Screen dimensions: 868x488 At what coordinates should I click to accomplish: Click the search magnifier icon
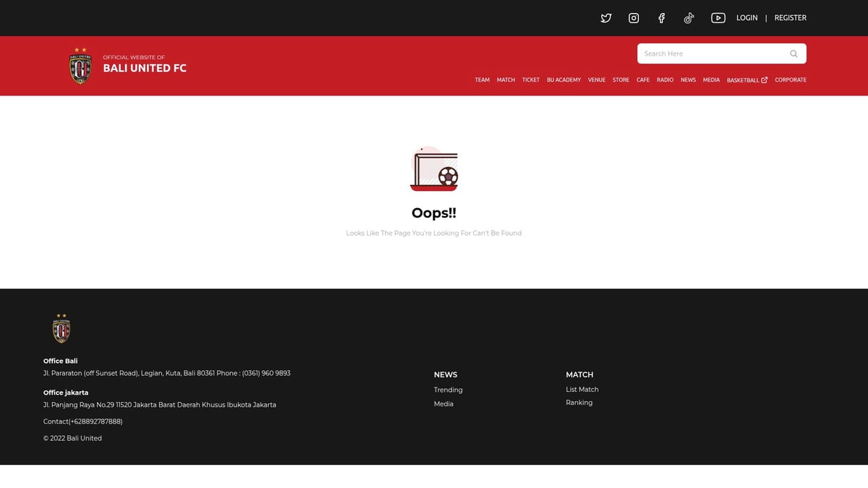pos(793,53)
